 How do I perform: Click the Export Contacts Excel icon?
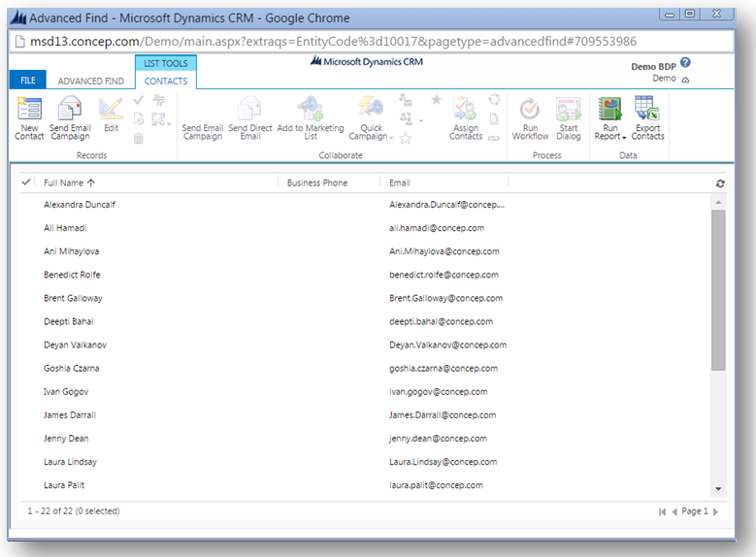(x=647, y=108)
